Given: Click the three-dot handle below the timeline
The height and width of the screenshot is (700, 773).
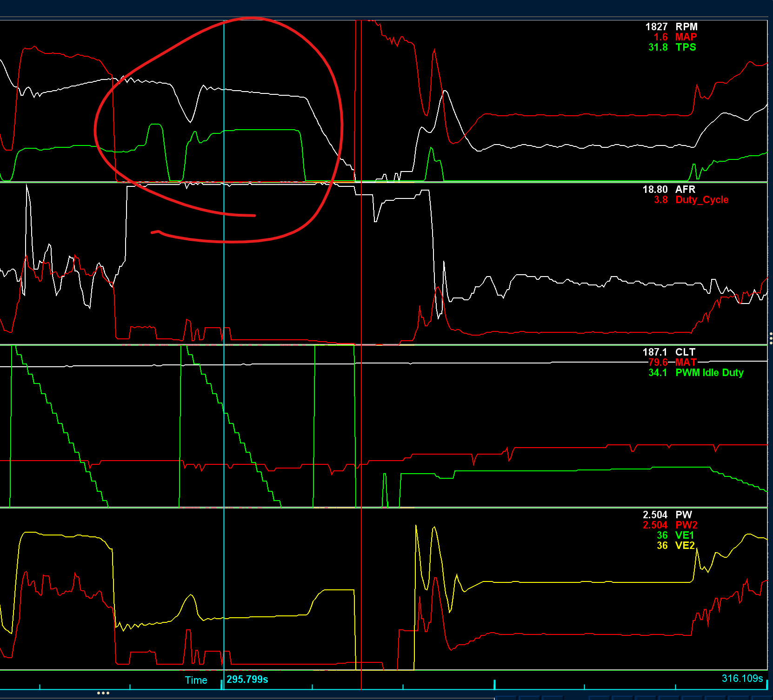Looking at the screenshot, I should pyautogui.click(x=103, y=693).
